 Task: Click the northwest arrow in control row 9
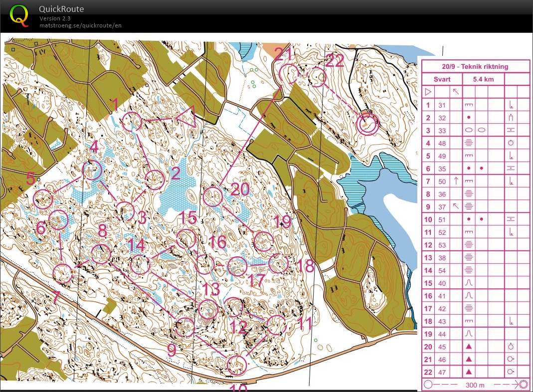456,206
